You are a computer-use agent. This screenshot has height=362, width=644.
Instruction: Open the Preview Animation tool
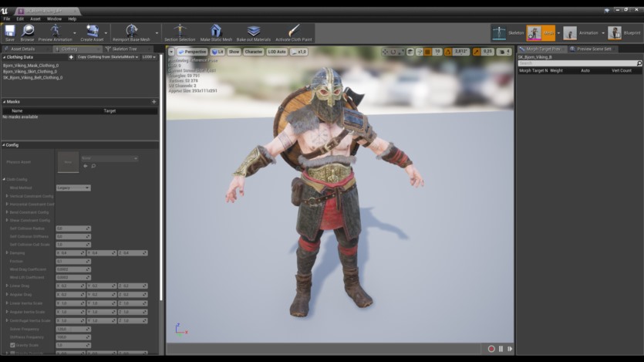click(x=55, y=33)
